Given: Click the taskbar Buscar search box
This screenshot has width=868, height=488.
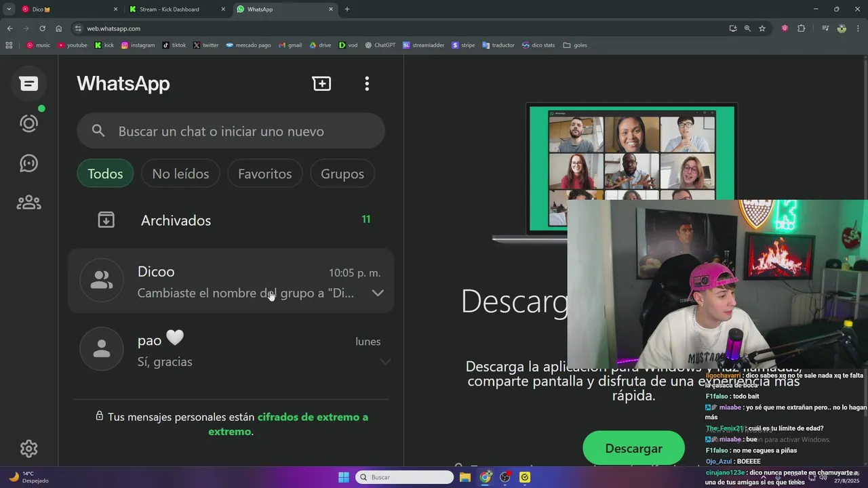Looking at the screenshot, I should tap(405, 477).
